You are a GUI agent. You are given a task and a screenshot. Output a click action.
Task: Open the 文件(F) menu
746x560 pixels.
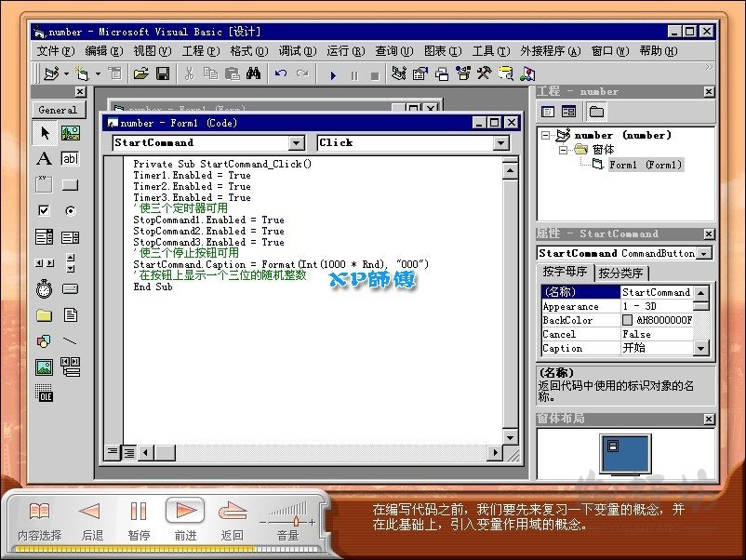[x=56, y=51]
